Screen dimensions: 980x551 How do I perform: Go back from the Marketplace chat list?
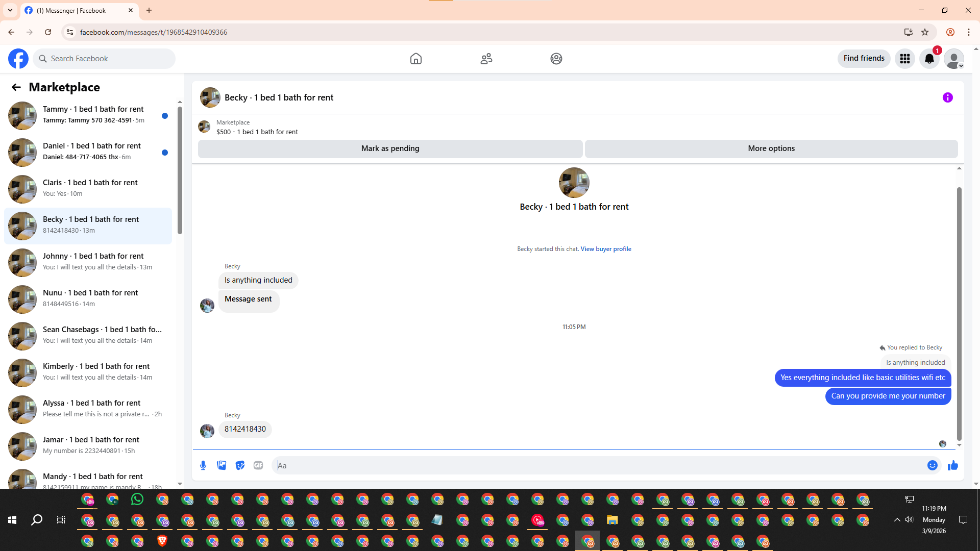click(x=16, y=87)
